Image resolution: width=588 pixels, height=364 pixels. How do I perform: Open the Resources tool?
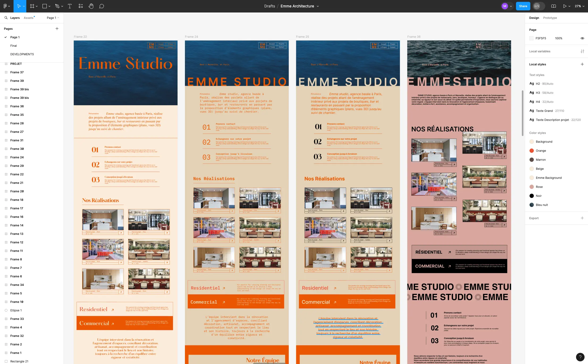click(81, 6)
